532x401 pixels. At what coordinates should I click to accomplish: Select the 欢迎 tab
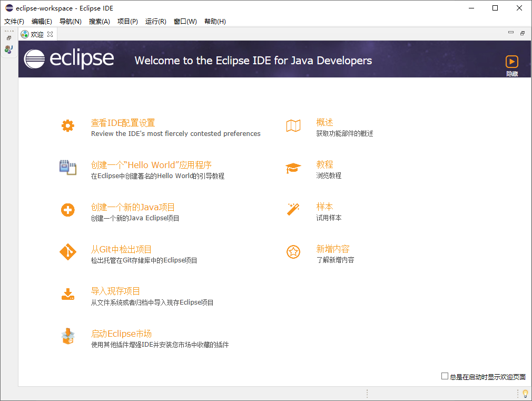(x=37, y=34)
